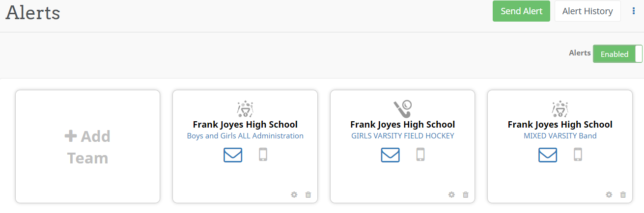The height and width of the screenshot is (213, 644).
Task: Click email icon on Administration team card
Action: point(233,155)
